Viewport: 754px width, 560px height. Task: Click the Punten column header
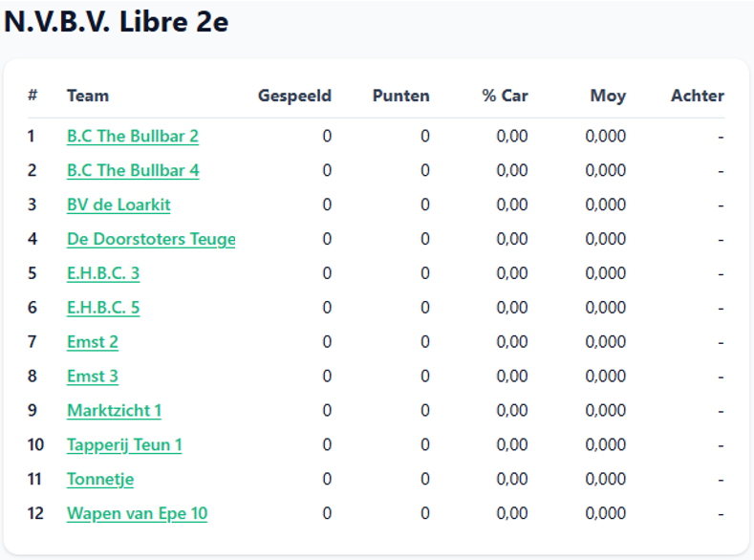[401, 96]
